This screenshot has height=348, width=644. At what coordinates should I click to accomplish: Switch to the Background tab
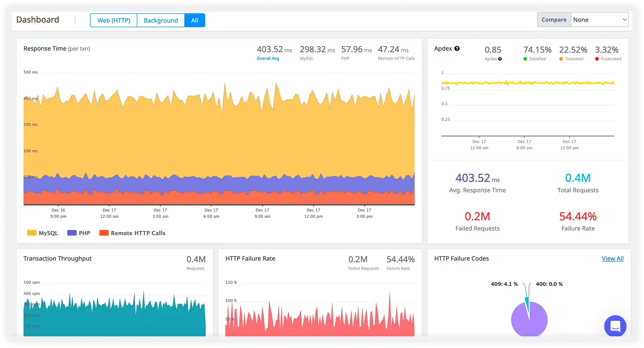pos(161,20)
